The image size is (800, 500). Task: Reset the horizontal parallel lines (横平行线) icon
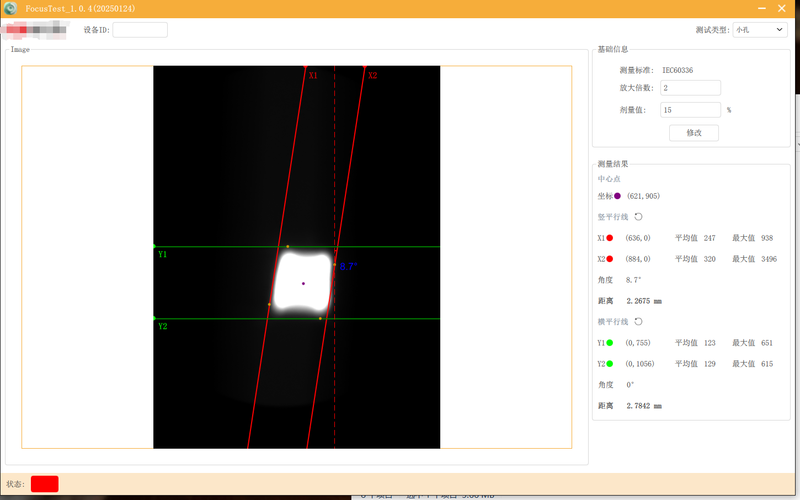point(638,321)
